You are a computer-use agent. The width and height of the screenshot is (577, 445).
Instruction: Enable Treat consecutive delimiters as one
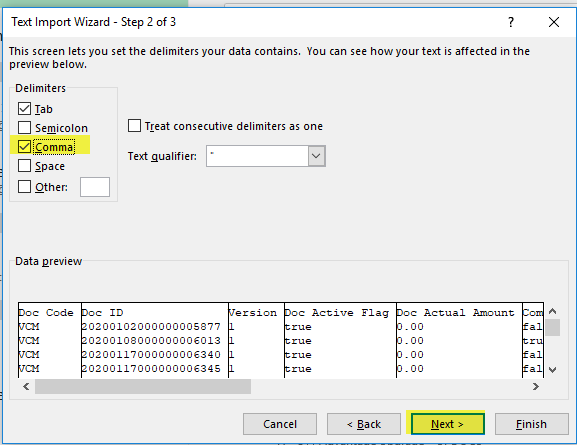(x=134, y=126)
